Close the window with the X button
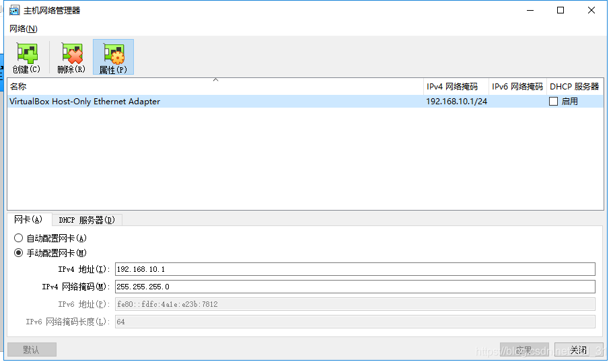Image resolution: width=613 pixels, height=364 pixels. pyautogui.click(x=591, y=10)
